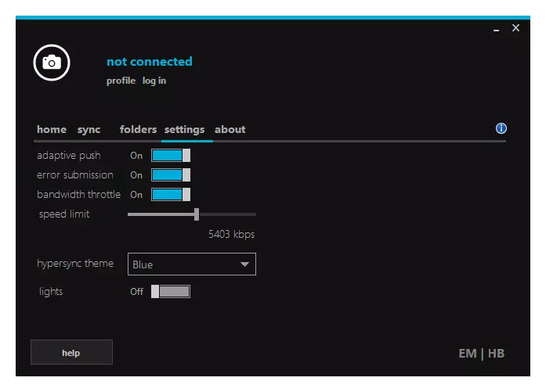Click the speed limit slider handle
Viewport: 546px width, 392px height.
coord(197,214)
